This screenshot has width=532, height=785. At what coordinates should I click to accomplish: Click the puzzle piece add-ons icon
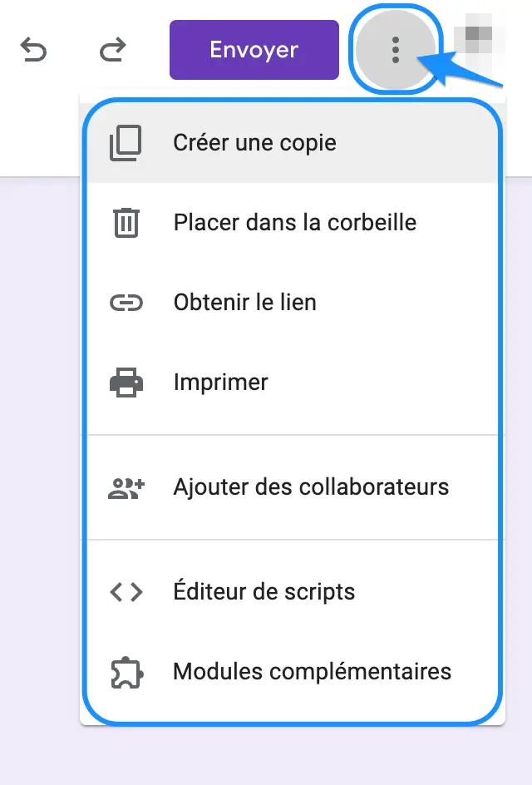pos(126,673)
